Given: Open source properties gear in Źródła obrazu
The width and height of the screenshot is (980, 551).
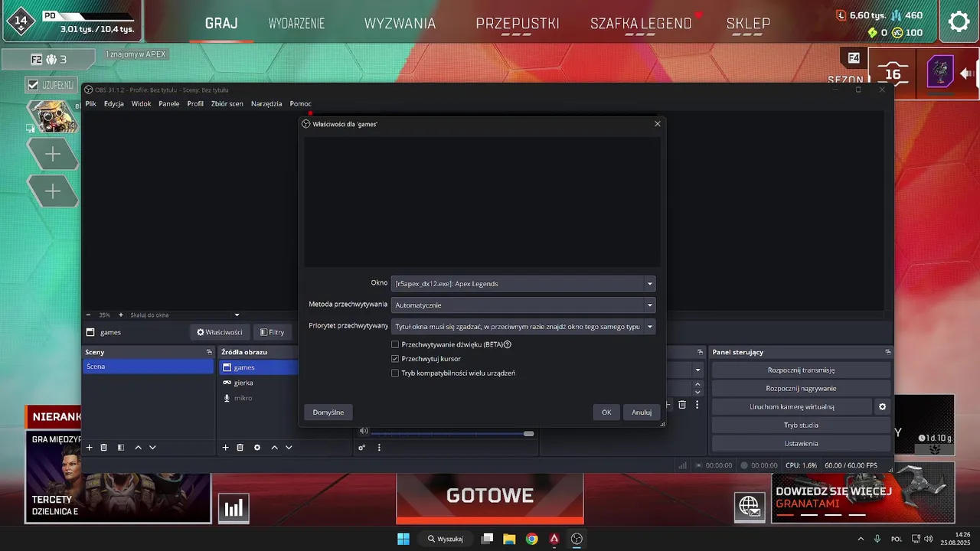Looking at the screenshot, I should click(257, 448).
